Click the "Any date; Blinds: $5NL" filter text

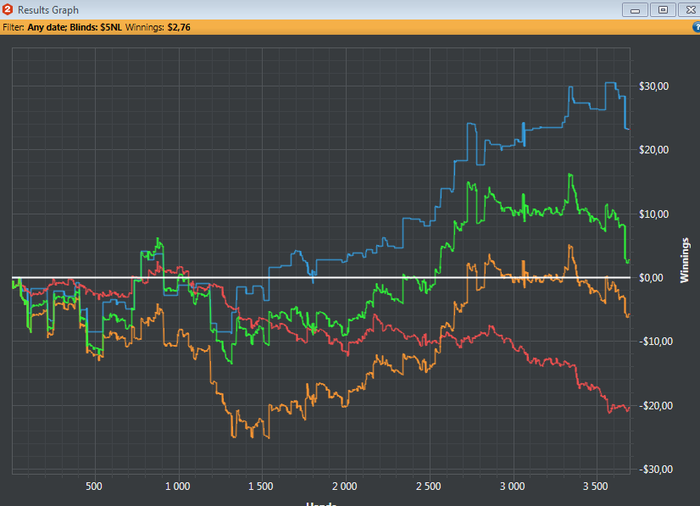(75, 27)
